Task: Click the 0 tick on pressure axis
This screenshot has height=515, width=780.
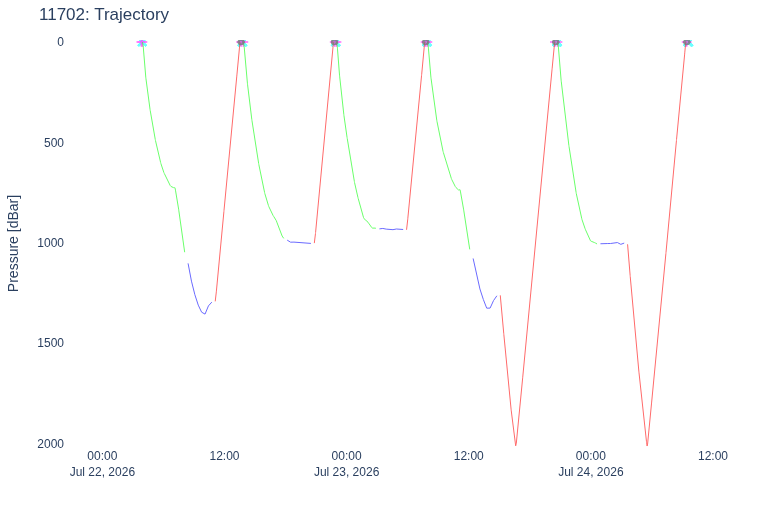Action: coord(60,42)
